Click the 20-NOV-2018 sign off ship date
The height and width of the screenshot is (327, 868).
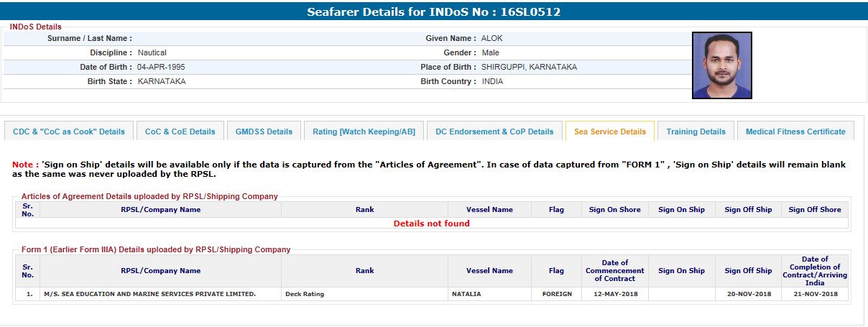pos(747,294)
